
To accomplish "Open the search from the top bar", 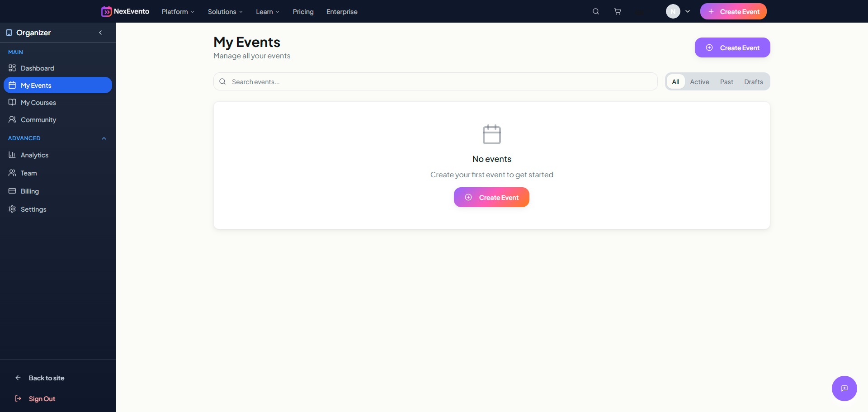I will 595,11.
